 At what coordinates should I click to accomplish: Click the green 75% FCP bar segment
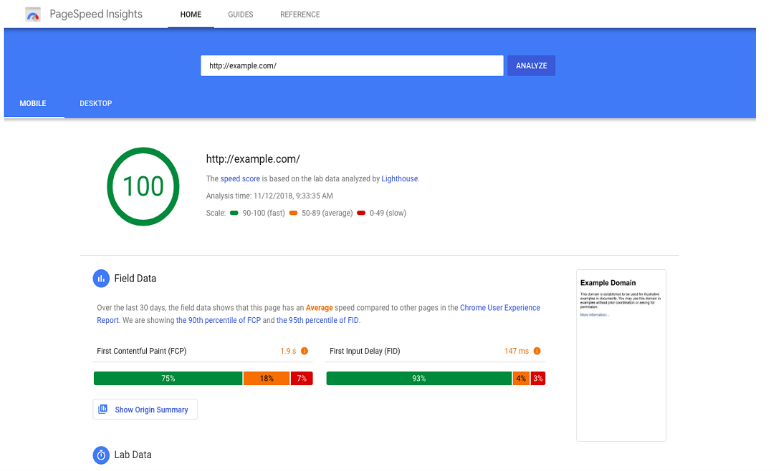pos(168,378)
